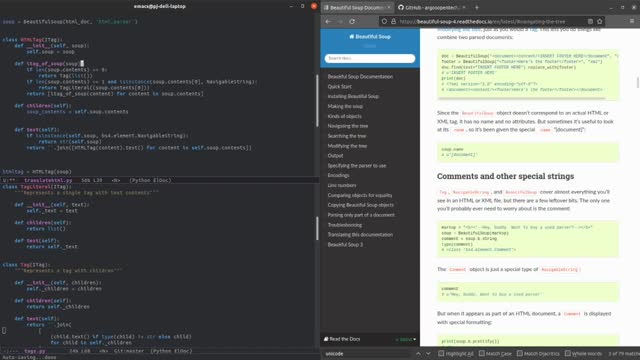Find next match arrow in find bar
Image resolution: width=640 pixels, height=360 pixels.
pyautogui.click(x=428, y=353)
